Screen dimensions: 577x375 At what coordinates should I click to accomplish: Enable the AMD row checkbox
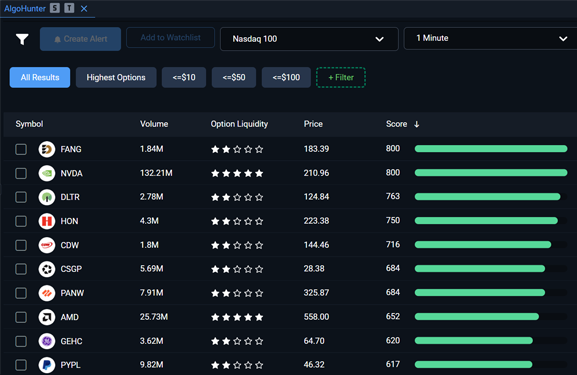coord(21,317)
